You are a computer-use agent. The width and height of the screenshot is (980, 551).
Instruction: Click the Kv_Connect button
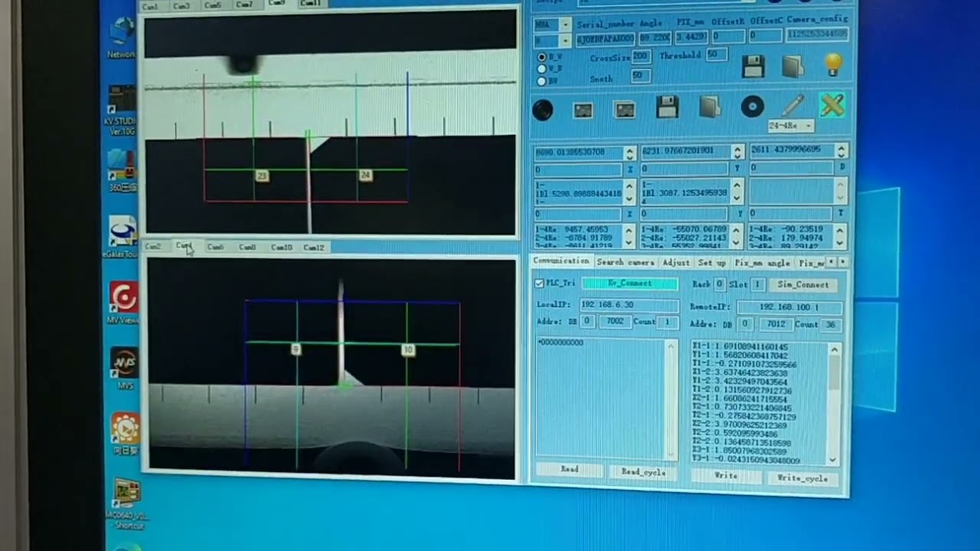point(630,284)
